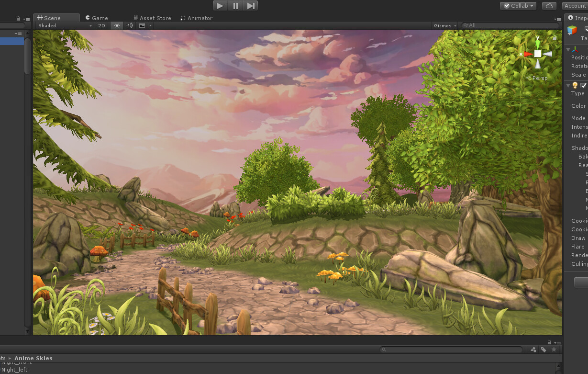Open the Asset Store tab
The height and width of the screenshot is (374, 588).
click(x=152, y=18)
